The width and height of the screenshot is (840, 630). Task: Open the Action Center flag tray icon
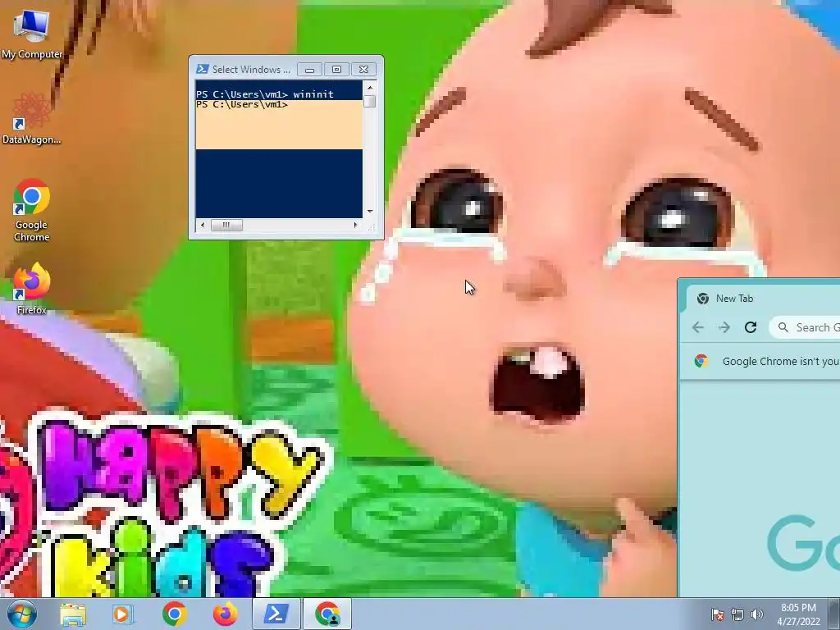(718, 614)
